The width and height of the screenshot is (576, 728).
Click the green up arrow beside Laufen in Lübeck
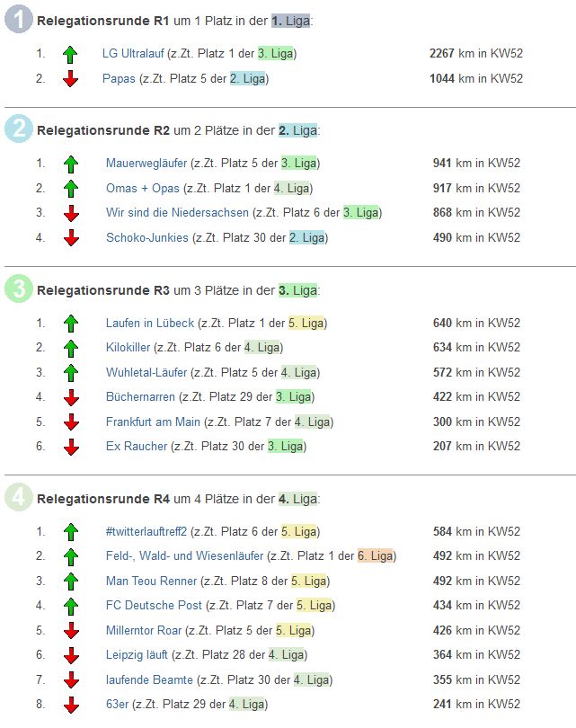71,324
